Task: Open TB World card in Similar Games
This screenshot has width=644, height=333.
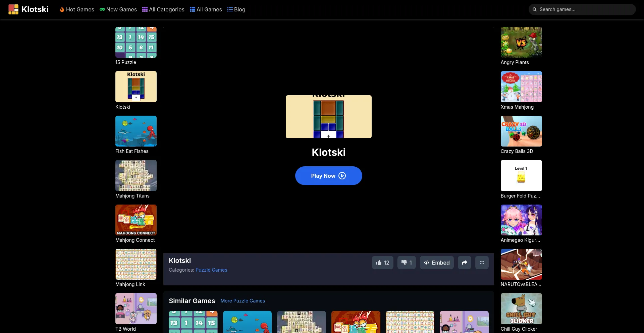Action: click(x=464, y=322)
